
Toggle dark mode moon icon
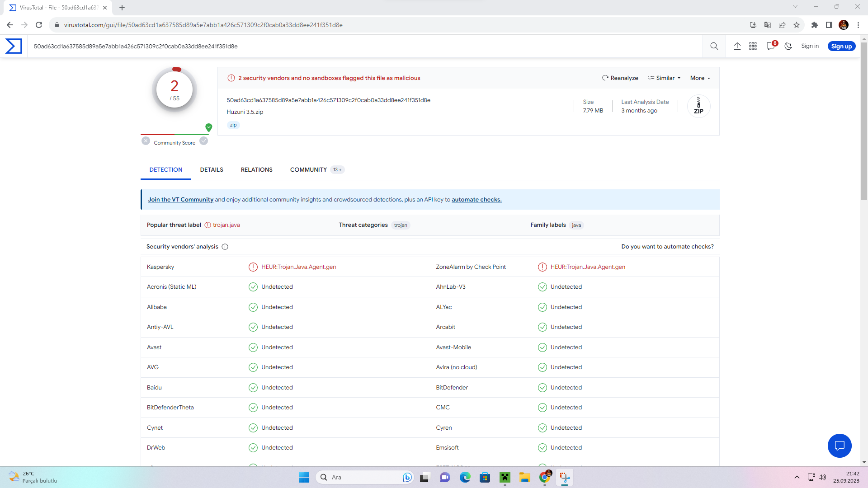[x=788, y=46]
